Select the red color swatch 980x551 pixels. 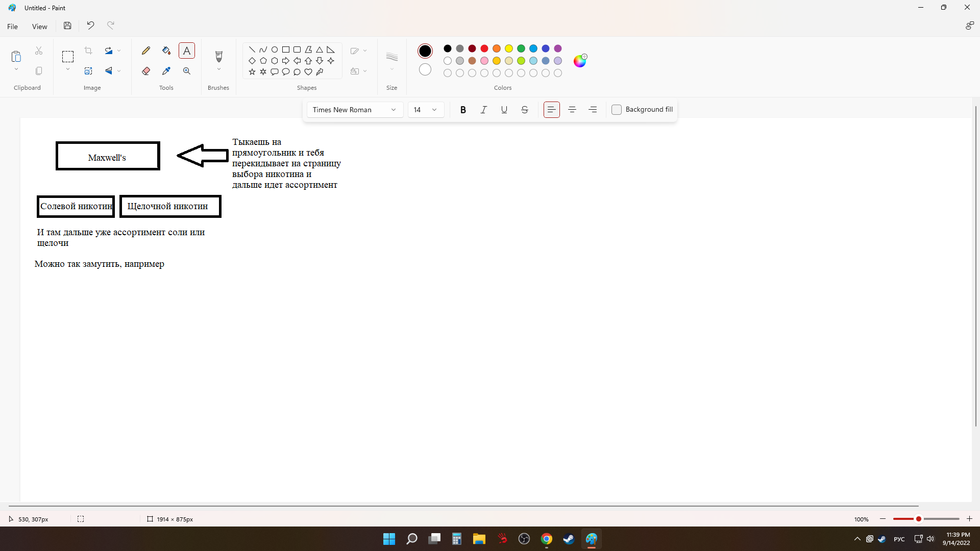(484, 48)
